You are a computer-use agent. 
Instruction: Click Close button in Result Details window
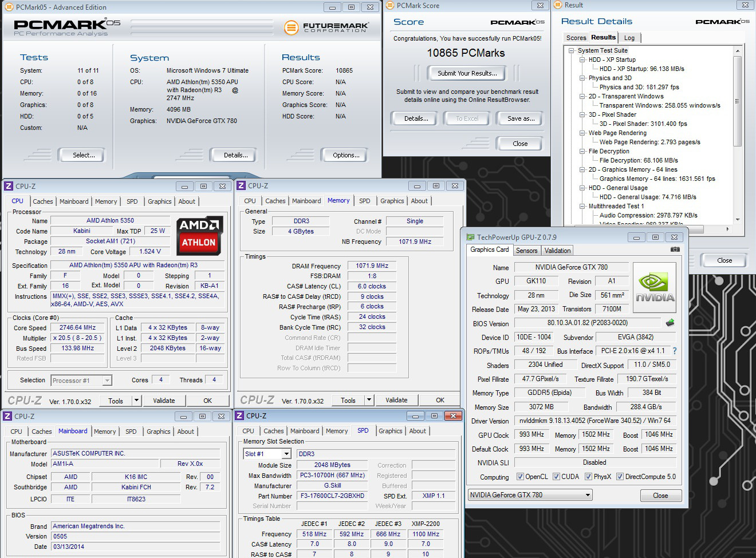pos(724,260)
